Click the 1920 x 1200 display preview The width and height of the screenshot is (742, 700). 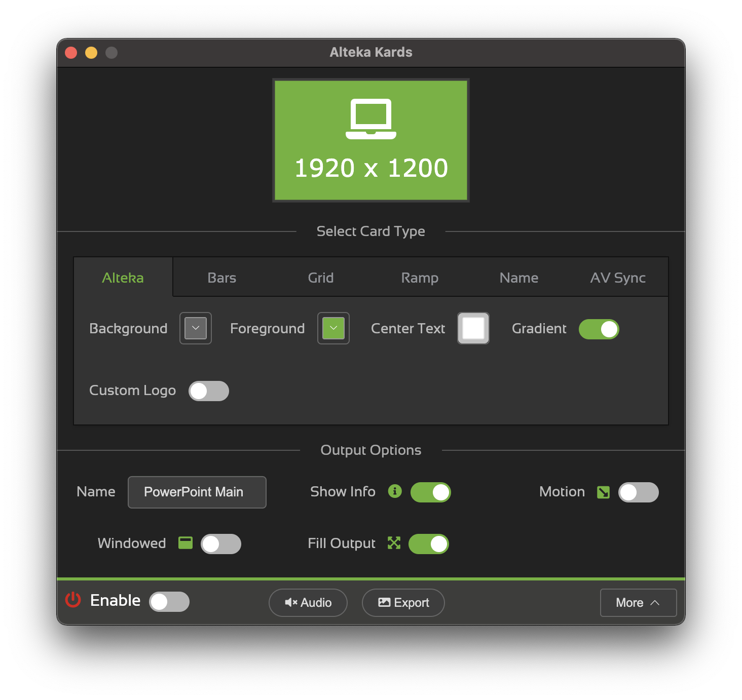(371, 140)
